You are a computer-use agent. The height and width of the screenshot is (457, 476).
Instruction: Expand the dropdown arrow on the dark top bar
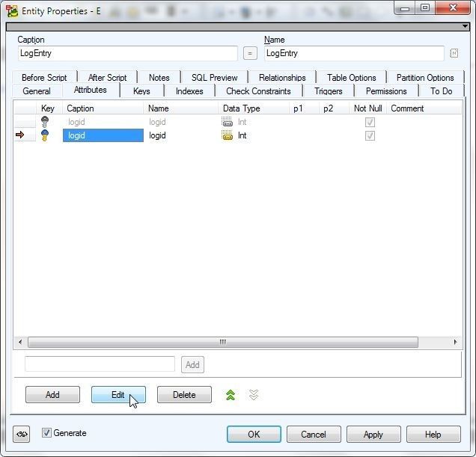point(465,26)
